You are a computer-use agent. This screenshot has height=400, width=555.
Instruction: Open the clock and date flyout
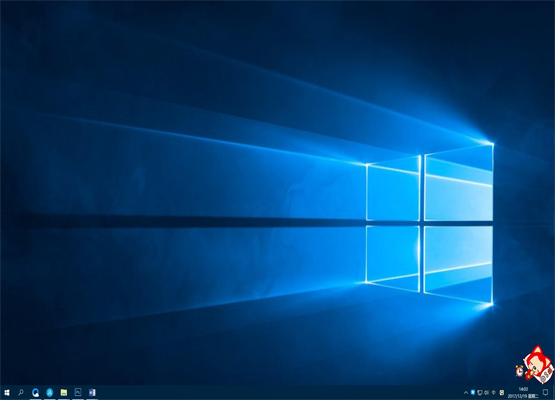523,393
